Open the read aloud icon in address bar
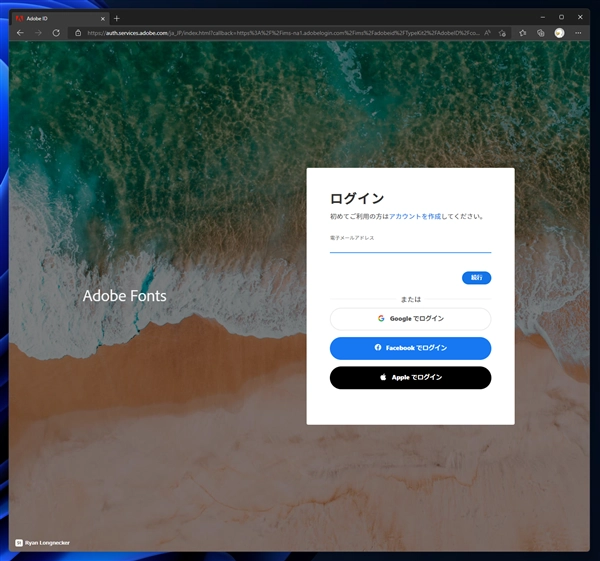Screen dimensions: 600x561 pyautogui.click(x=487, y=33)
